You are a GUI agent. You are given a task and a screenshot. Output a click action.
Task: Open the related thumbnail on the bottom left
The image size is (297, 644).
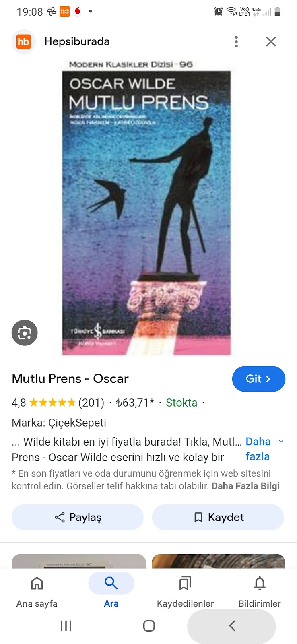pos(79,561)
